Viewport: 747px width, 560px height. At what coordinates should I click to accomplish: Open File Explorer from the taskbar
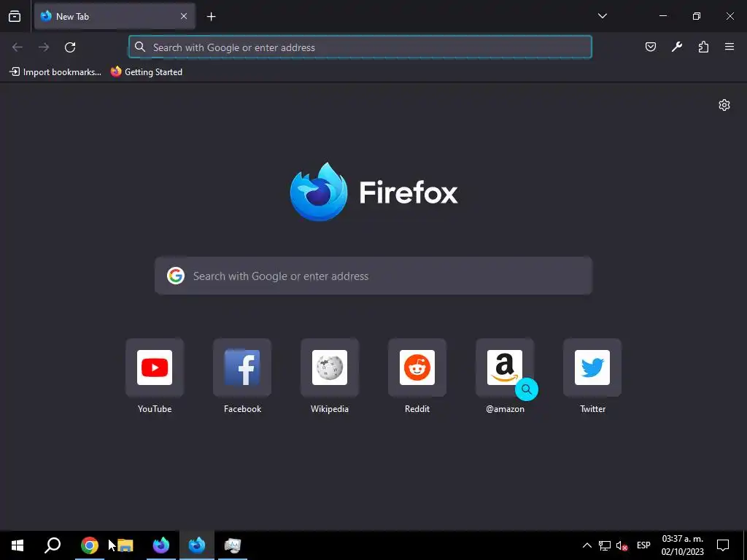[125, 545]
